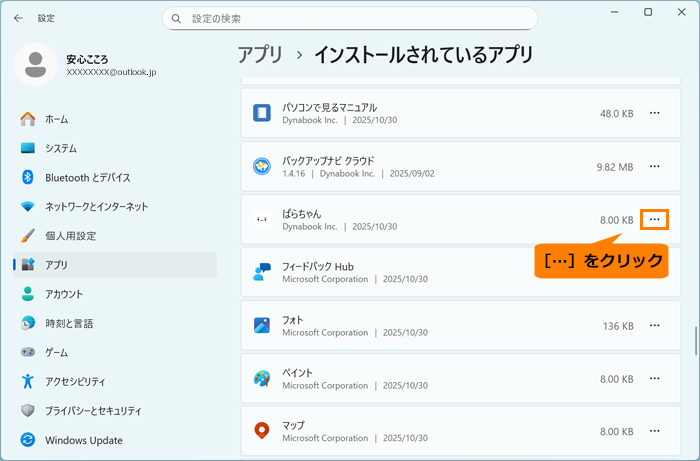Click the privacy shield icon
Screen dimensions: 700x461
(28, 411)
